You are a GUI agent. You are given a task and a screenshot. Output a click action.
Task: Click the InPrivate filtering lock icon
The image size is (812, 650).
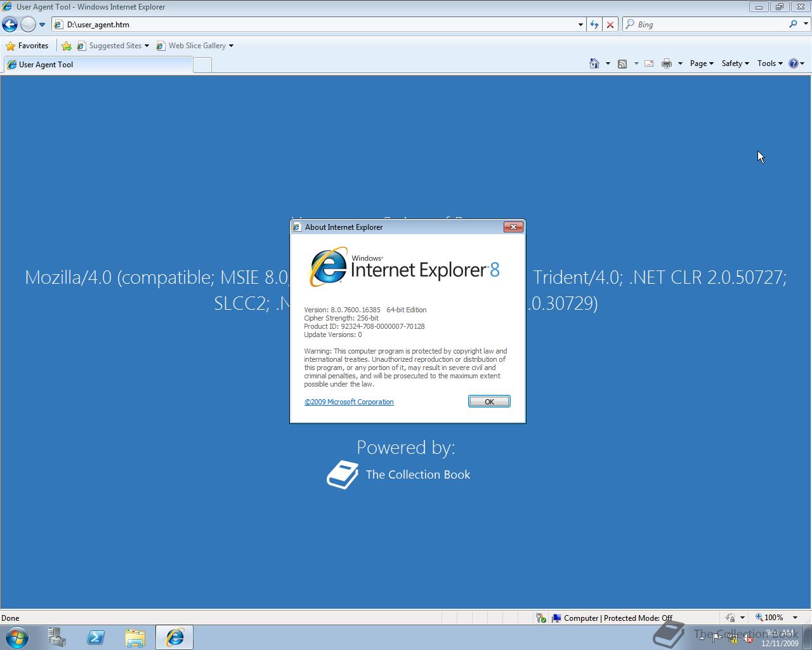[x=730, y=618]
